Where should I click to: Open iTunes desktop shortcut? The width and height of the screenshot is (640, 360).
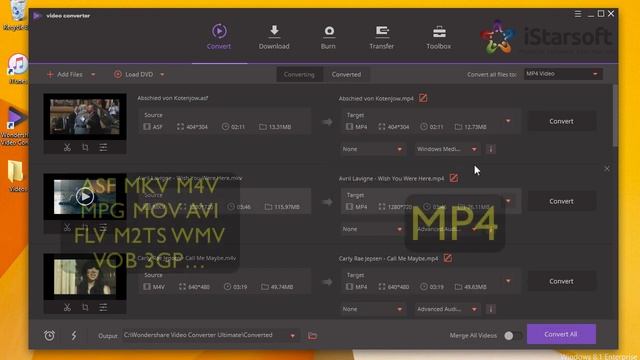pyautogui.click(x=17, y=68)
